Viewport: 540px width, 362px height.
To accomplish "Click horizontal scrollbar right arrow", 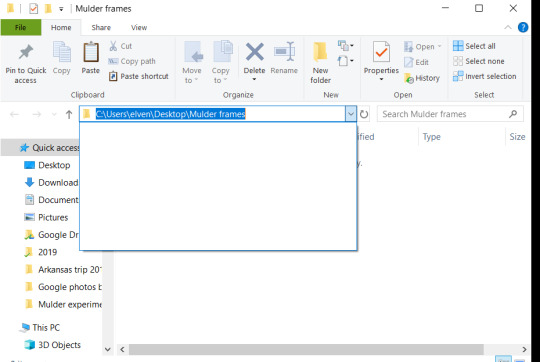I will 524,349.
